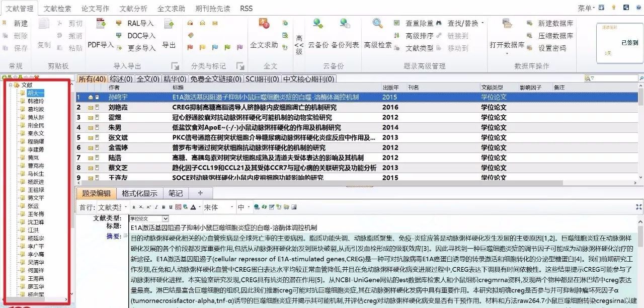644x308 pixels.
Task: Click the PDF导入 import icon
Action: 101,24
